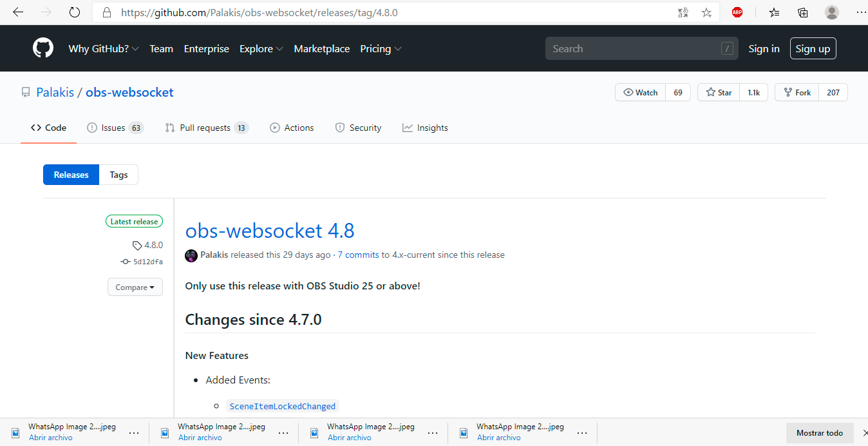Click the browser profile avatar icon

tap(832, 12)
